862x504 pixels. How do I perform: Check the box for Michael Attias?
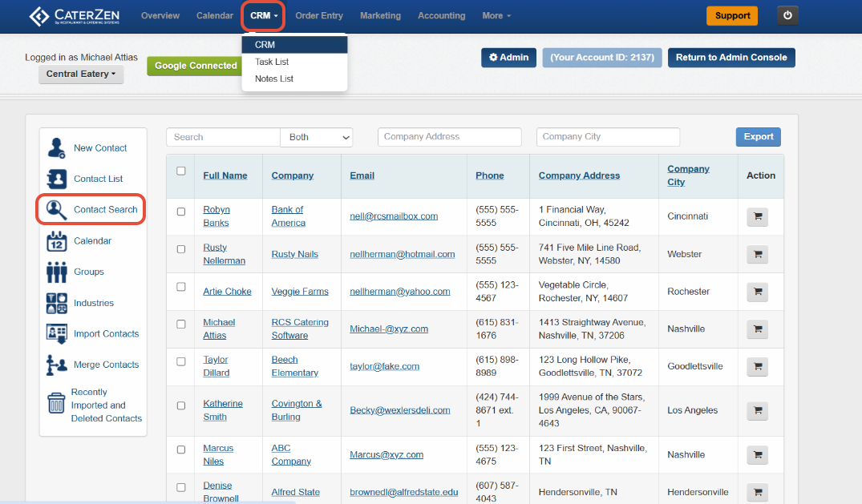pos(181,325)
